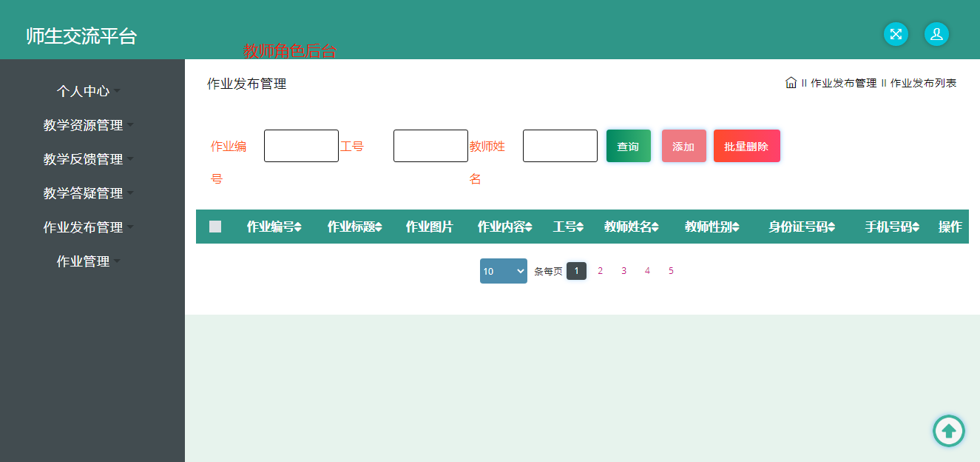Click the scroll-to-top arrow icon
Viewport: 980px width, 462px height.
(x=948, y=430)
